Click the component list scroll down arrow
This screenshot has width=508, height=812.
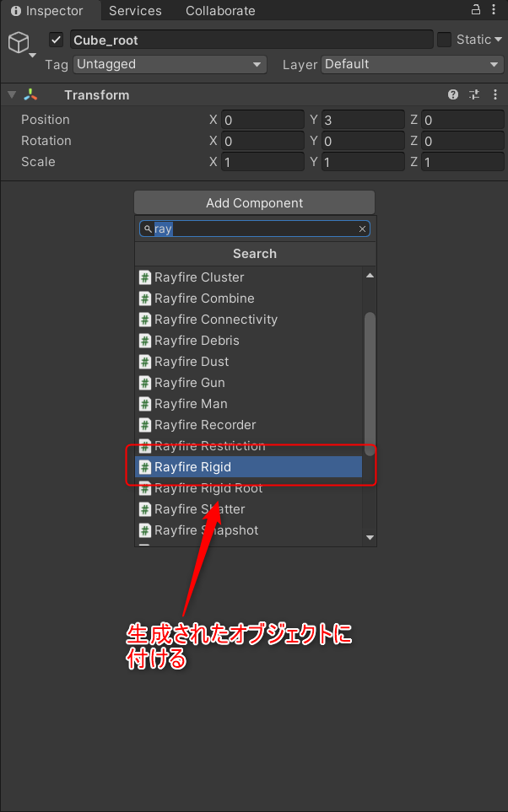[370, 537]
